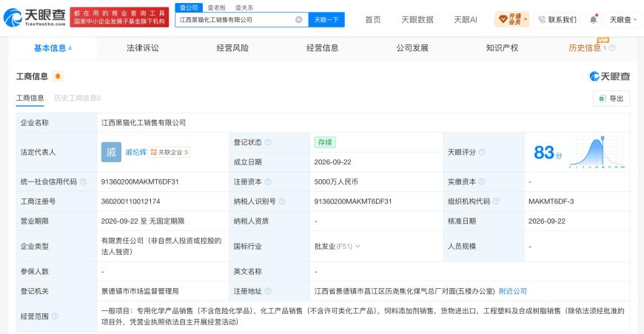Viewport: 644px width, 334px height.
Task: Click the TianYanCha logo
Action: (x=35, y=17)
